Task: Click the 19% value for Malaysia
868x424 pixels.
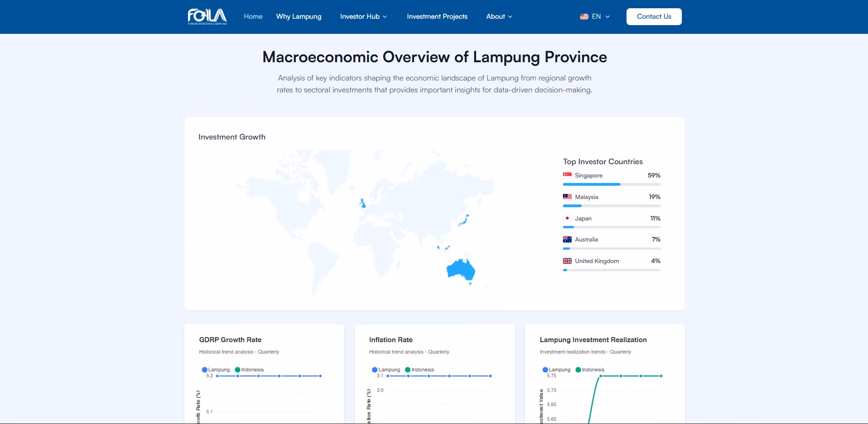Action: [x=654, y=197]
